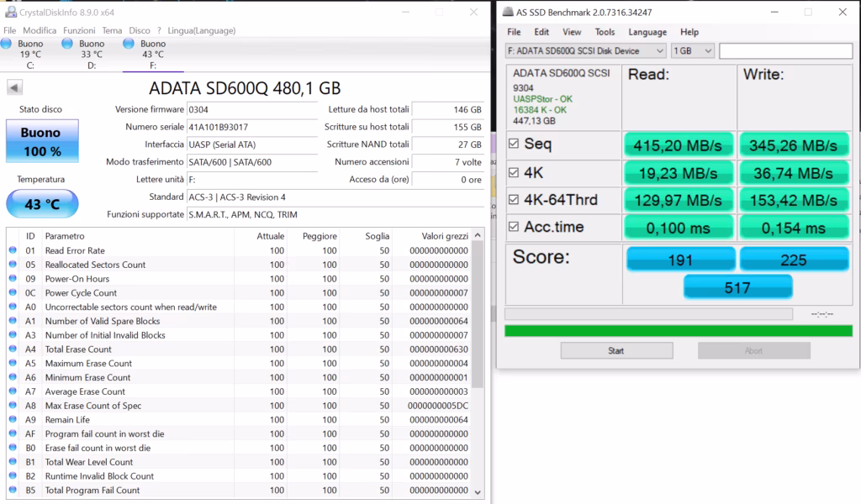Click the Seq read result 415,20 MB/s
This screenshot has width=861, height=504.
679,145
